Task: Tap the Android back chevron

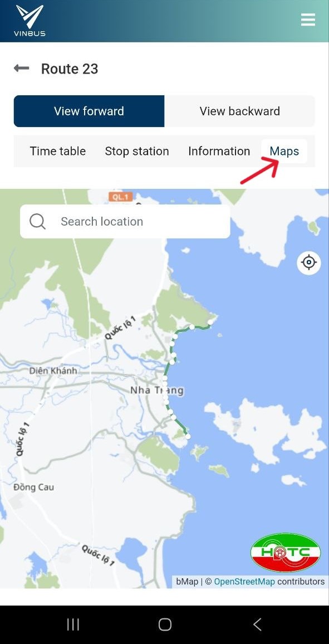Action: point(257,625)
